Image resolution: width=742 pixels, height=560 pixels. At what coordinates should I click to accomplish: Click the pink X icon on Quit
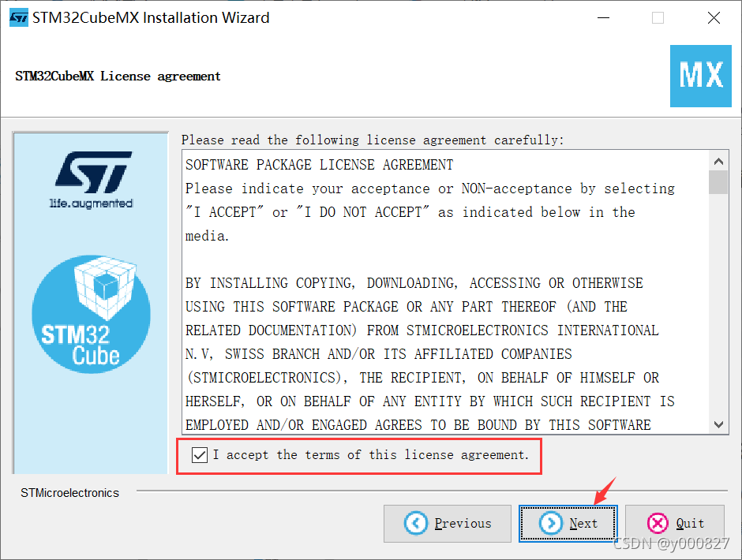click(658, 523)
